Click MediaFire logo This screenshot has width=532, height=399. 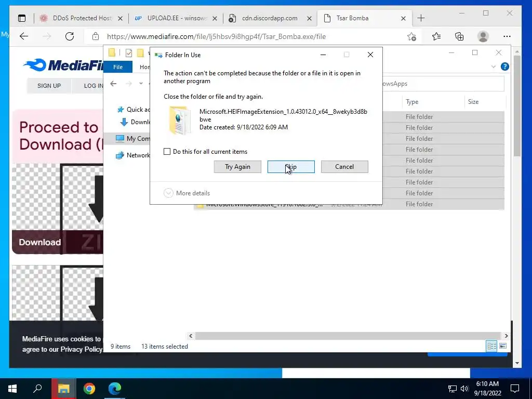click(x=63, y=65)
